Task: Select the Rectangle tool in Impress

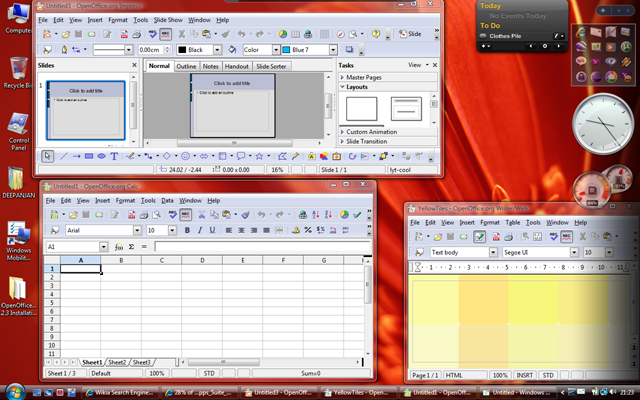Action: [x=89, y=156]
